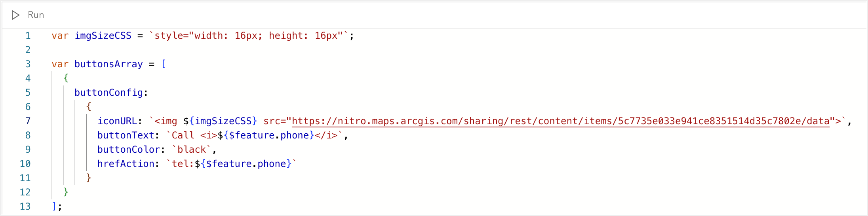868x216 pixels.
Task: Click the hrefAction property name
Action: click(x=126, y=164)
